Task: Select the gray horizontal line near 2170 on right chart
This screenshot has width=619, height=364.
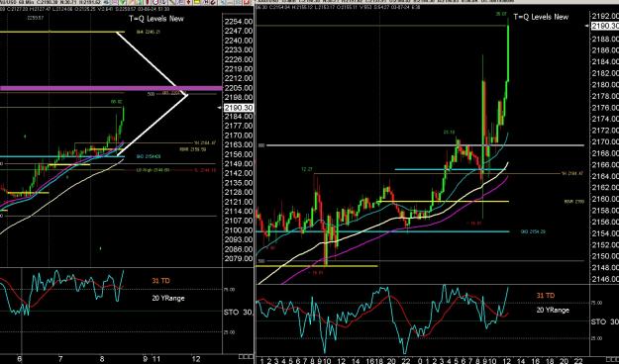Action: 425,145
